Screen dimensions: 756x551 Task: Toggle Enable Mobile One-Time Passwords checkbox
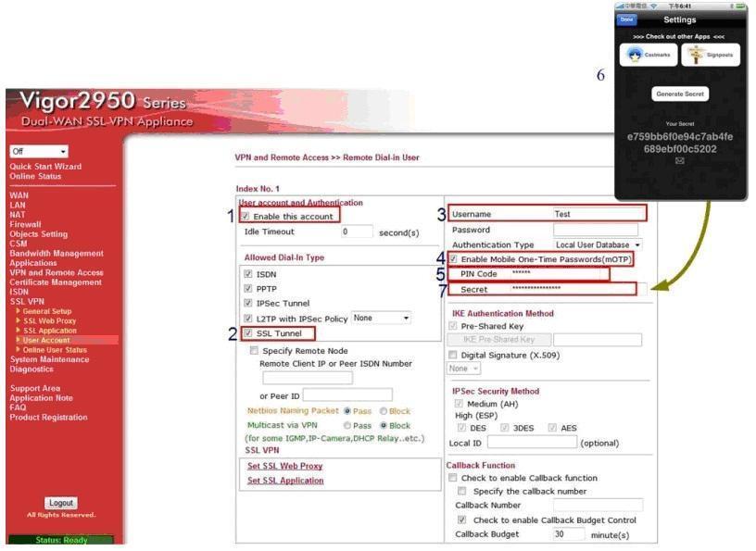[453, 259]
